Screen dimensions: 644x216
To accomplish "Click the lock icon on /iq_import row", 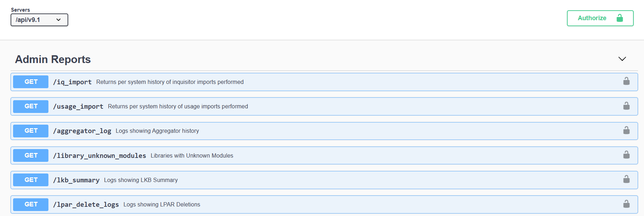I will (x=626, y=81).
